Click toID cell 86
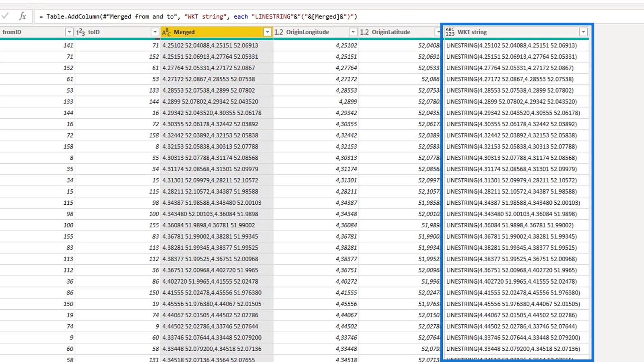Viewport: 644px width, 362px height. [118, 282]
